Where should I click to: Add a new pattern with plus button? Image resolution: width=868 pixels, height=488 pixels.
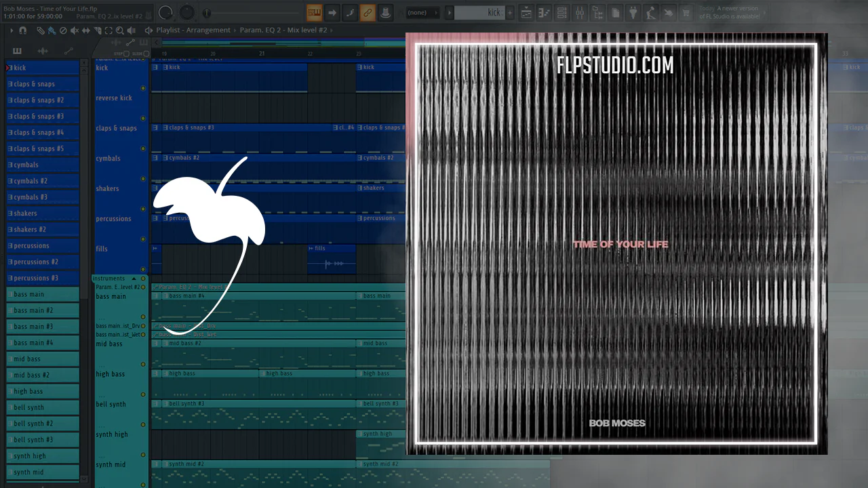pos(510,12)
